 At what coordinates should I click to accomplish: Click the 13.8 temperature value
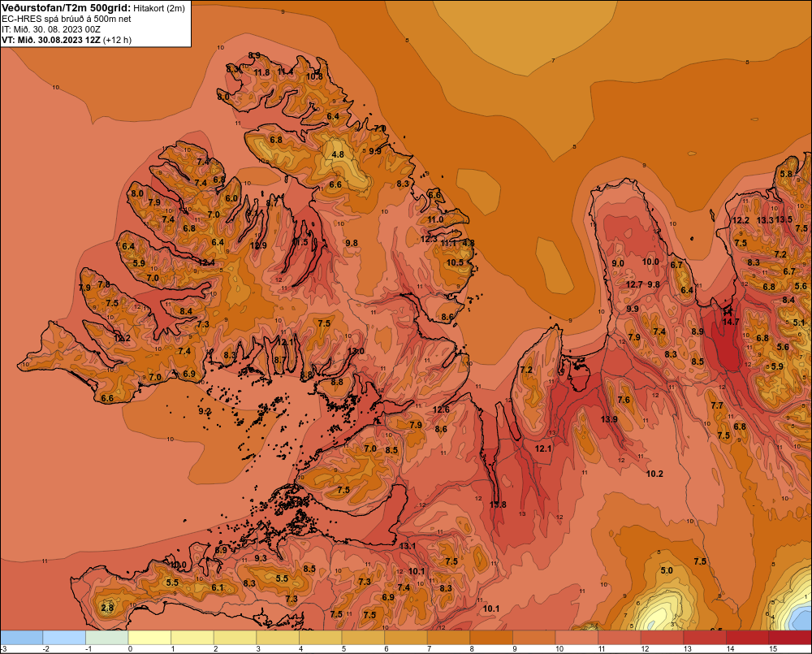pos(498,505)
